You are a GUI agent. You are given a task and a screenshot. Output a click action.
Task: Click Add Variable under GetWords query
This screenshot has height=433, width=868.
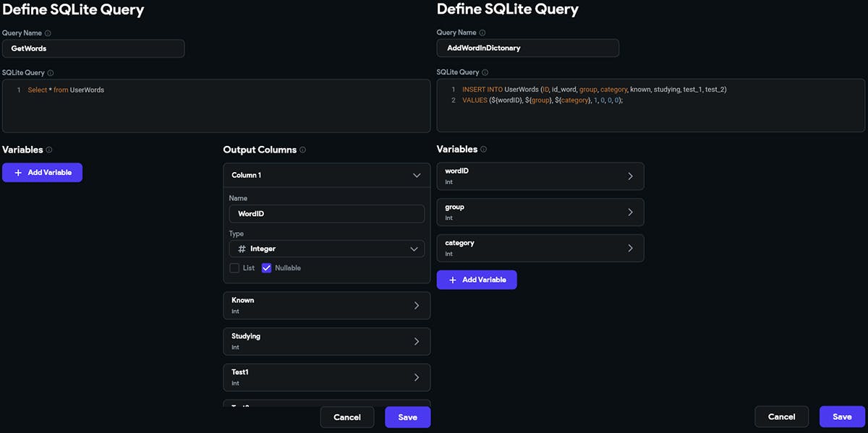click(43, 173)
